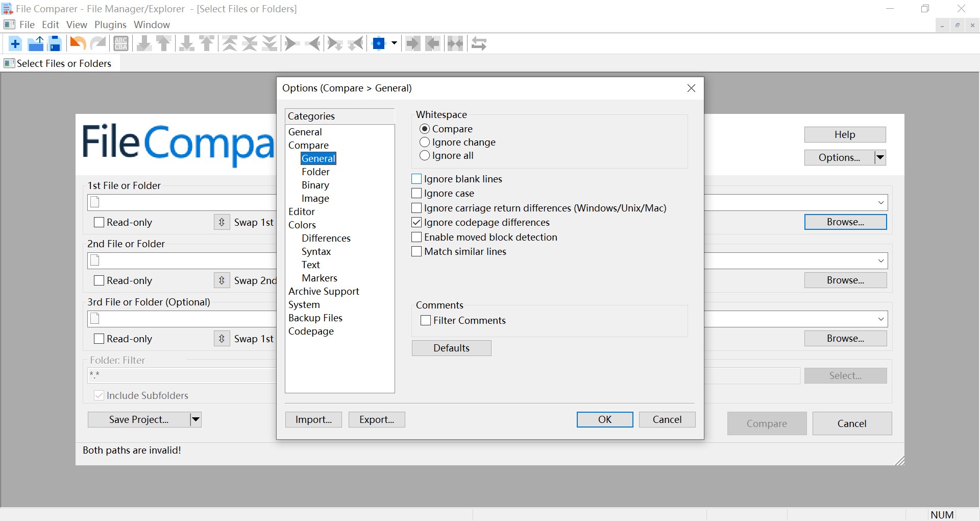Select the Ignore change radio button

pos(425,142)
